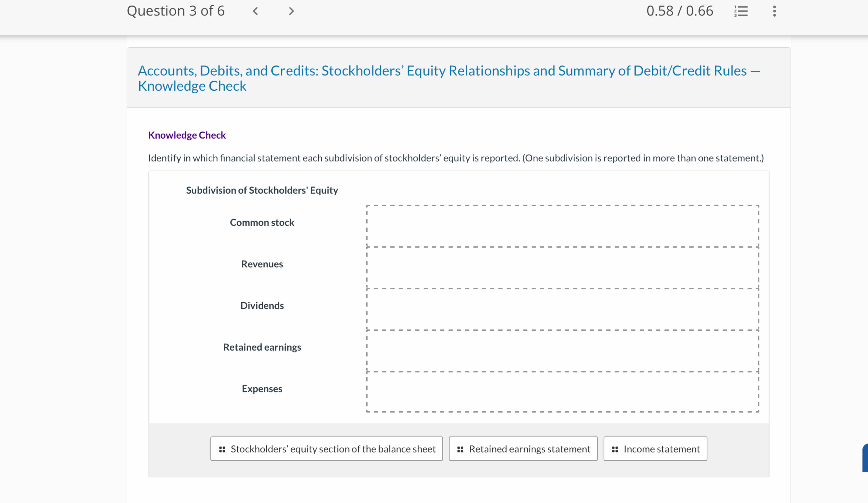The width and height of the screenshot is (868, 503).
Task: Click the Accounts, Debits, and Credits title
Action: (x=449, y=78)
